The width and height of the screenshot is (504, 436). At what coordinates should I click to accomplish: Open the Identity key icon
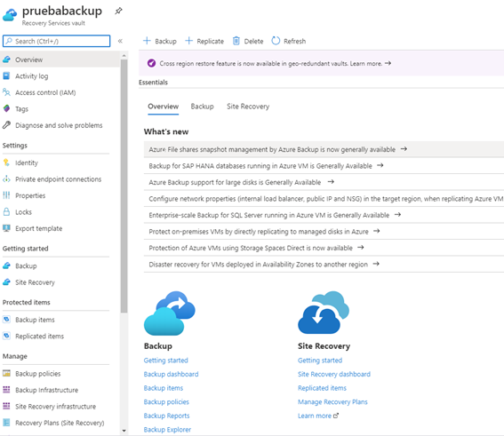coord(6,163)
